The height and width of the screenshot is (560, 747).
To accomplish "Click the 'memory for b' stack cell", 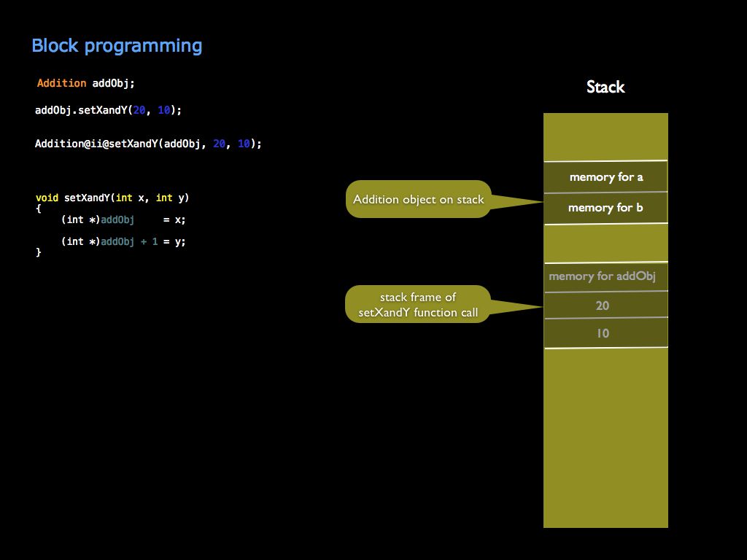I will [605, 208].
